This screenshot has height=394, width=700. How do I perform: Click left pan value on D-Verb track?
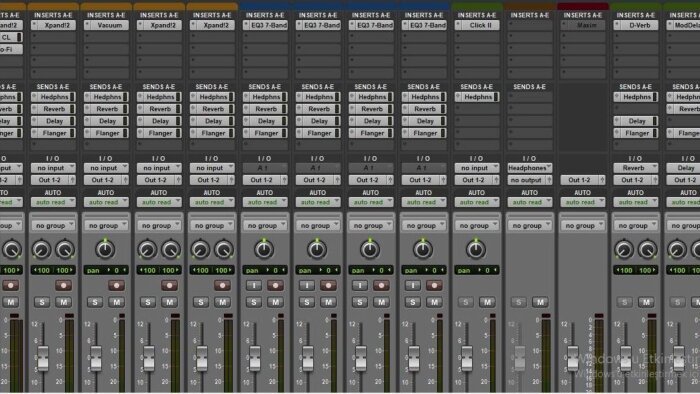click(x=624, y=270)
